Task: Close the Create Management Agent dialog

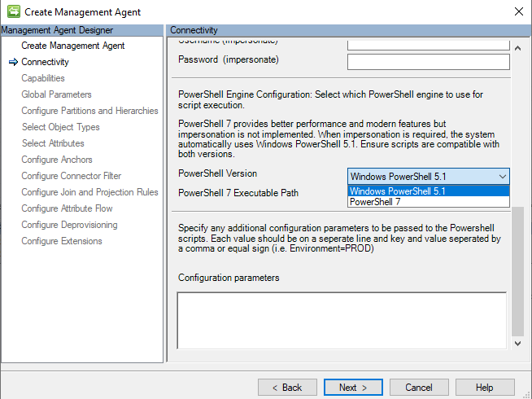Action: click(x=518, y=11)
